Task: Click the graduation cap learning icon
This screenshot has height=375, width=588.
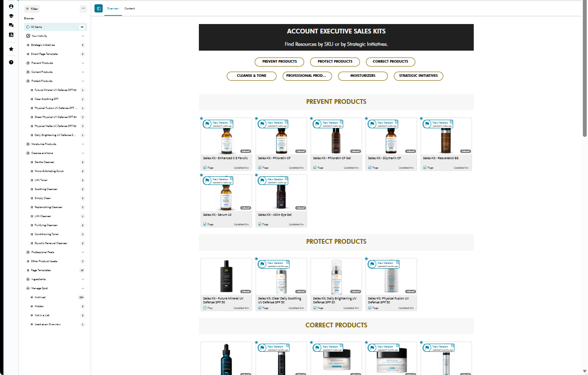Action: [x=11, y=16]
